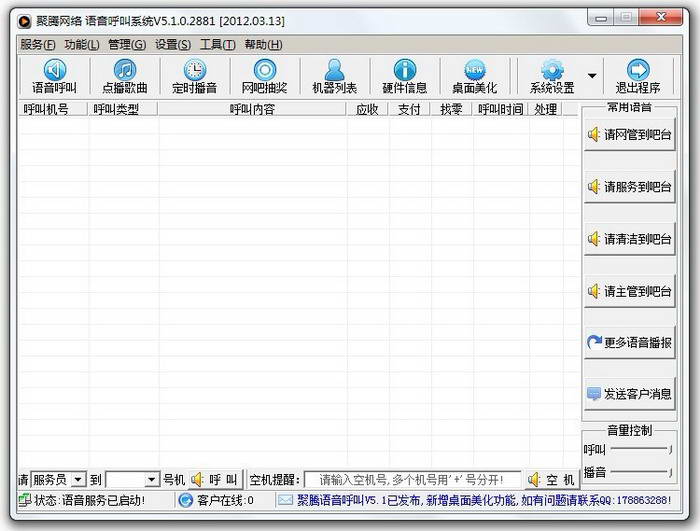Click the 发送客户消息 button

(x=629, y=394)
